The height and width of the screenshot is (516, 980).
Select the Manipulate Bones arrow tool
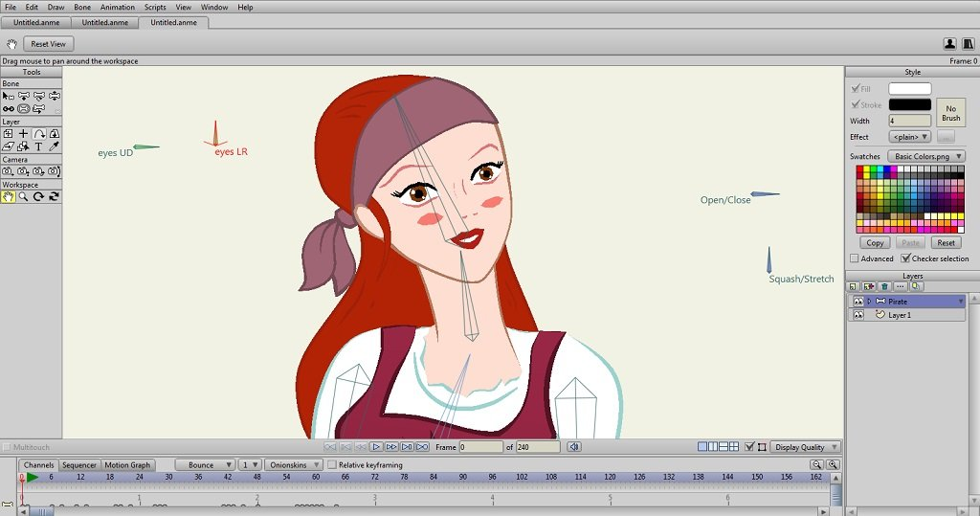click(x=38, y=109)
